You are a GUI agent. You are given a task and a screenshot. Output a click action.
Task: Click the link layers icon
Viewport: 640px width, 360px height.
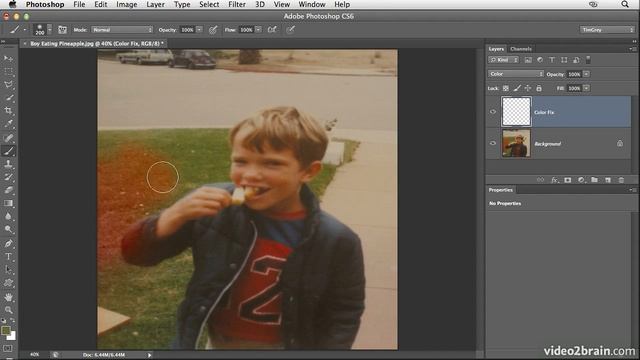click(x=540, y=180)
